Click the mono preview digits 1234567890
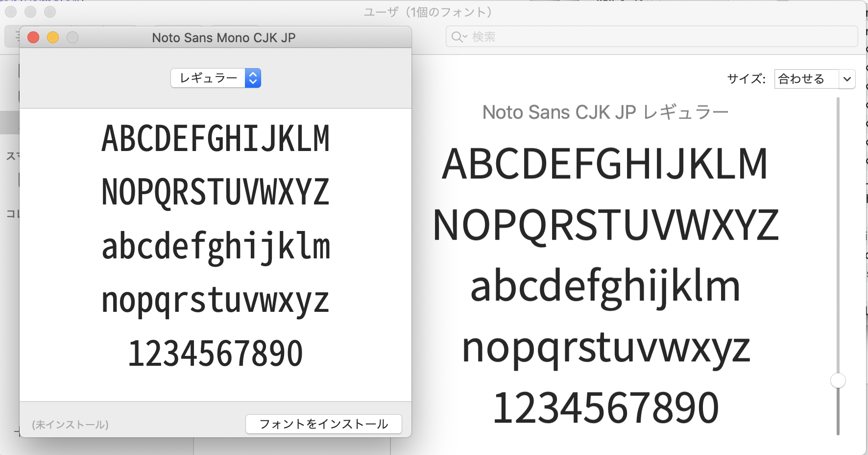The image size is (868, 455). pos(216,354)
